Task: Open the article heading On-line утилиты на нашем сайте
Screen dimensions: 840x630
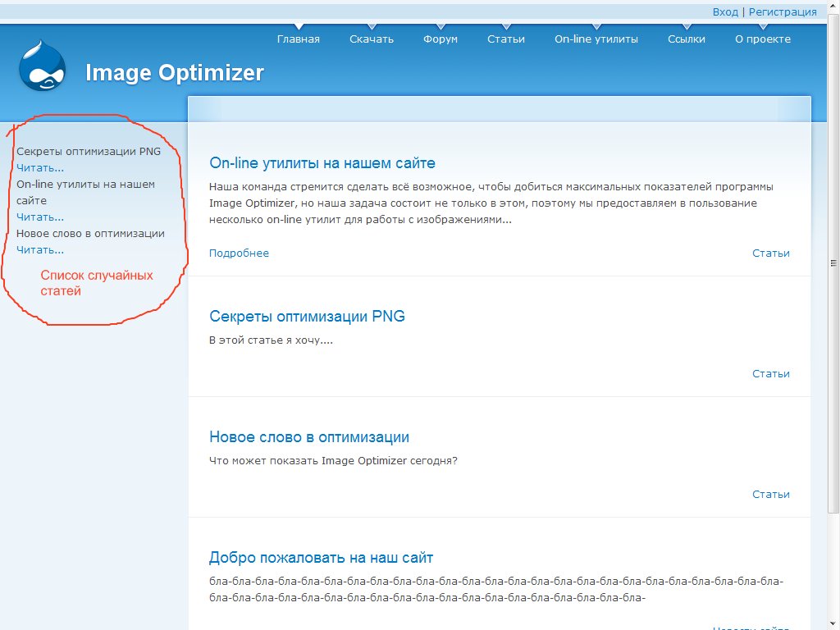Action: (322, 163)
